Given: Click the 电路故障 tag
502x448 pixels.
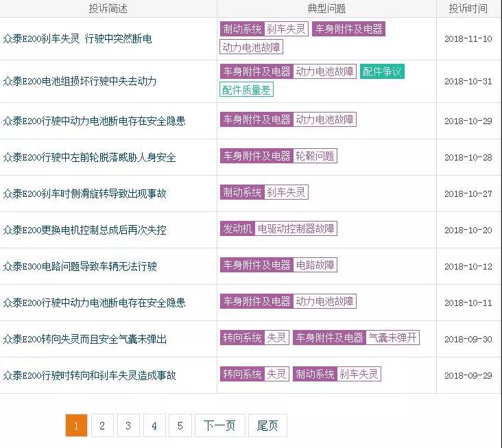Looking at the screenshot, I should tap(315, 265).
